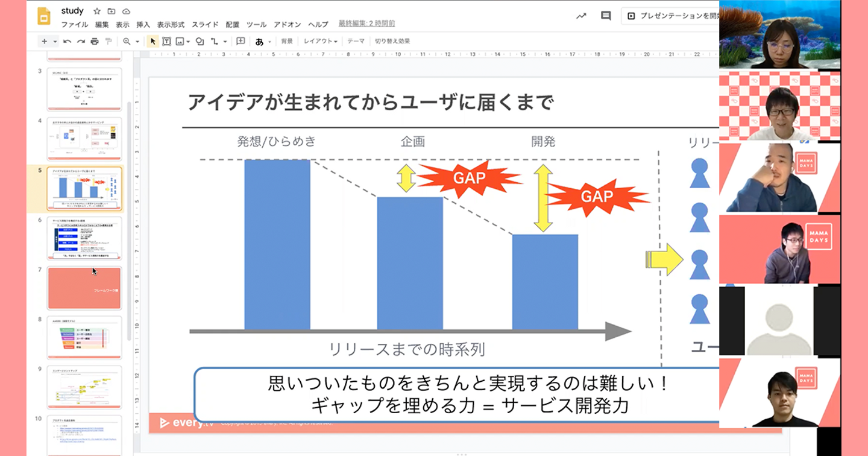This screenshot has height=456, width=868.
Task: Expand the zoom level dropdown arrow
Action: click(x=137, y=42)
